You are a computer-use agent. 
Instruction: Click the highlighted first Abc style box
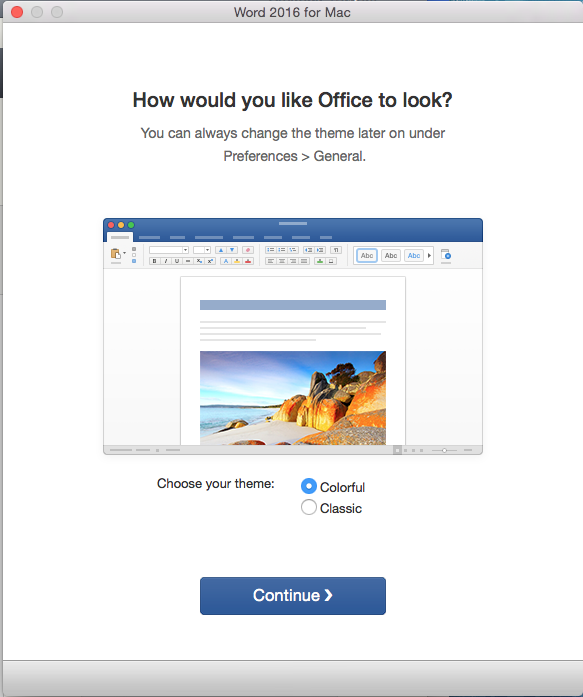pyautogui.click(x=367, y=256)
